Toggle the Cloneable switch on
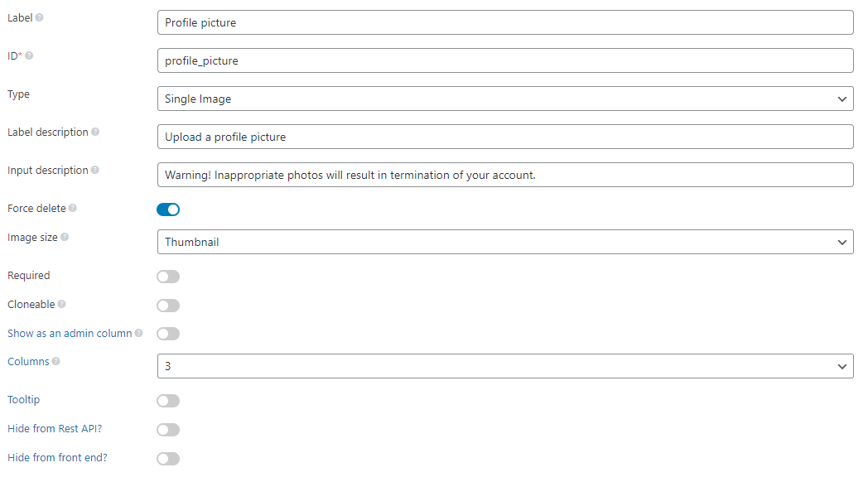Viewport: 868px width, 477px height. point(168,305)
